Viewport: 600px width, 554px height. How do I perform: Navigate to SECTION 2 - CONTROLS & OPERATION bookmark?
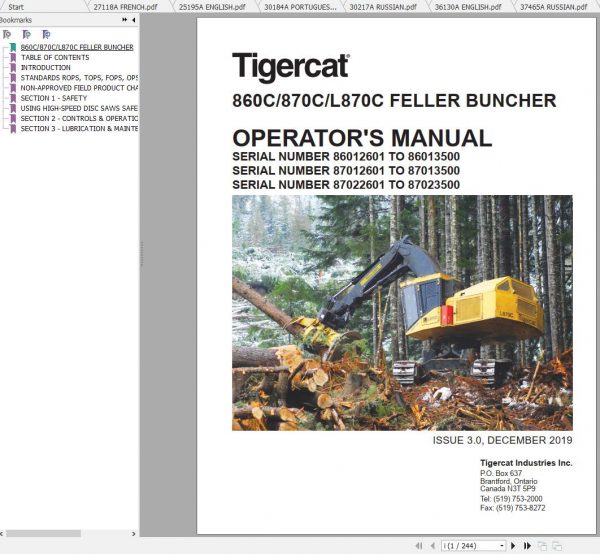[x=79, y=119]
